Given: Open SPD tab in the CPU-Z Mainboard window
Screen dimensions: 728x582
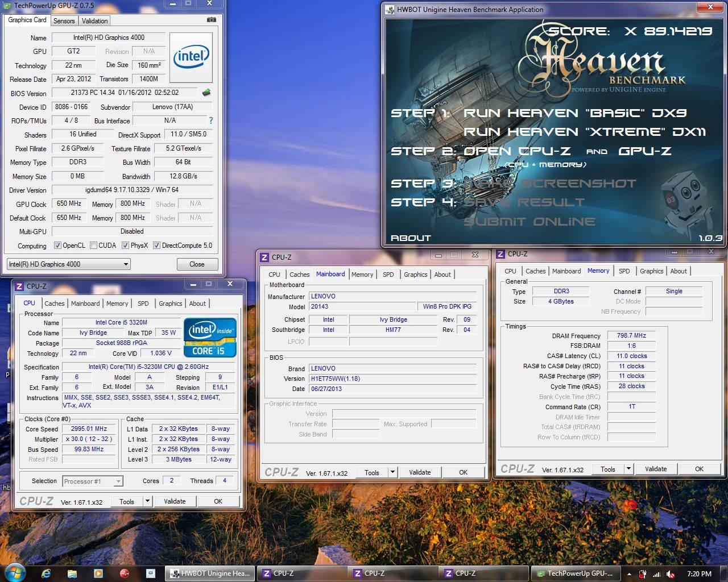Looking at the screenshot, I should click(x=388, y=275).
